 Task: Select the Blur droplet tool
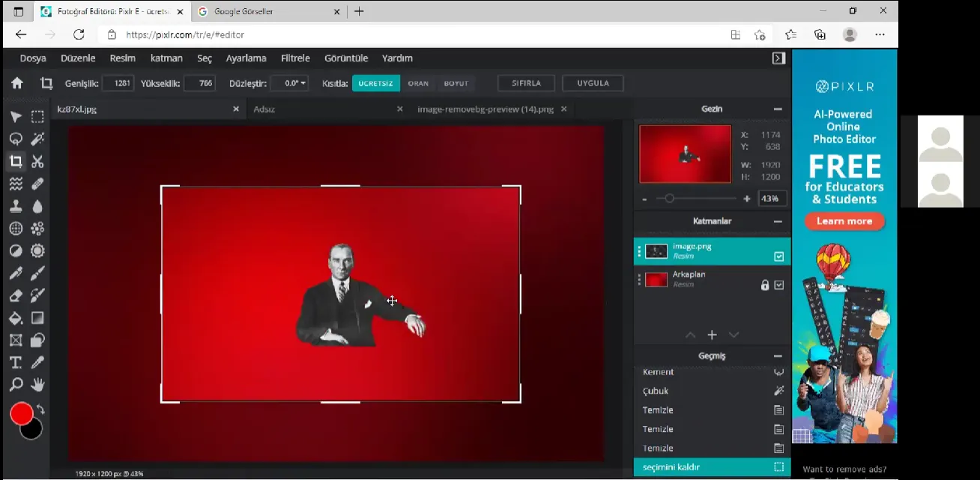(x=37, y=206)
